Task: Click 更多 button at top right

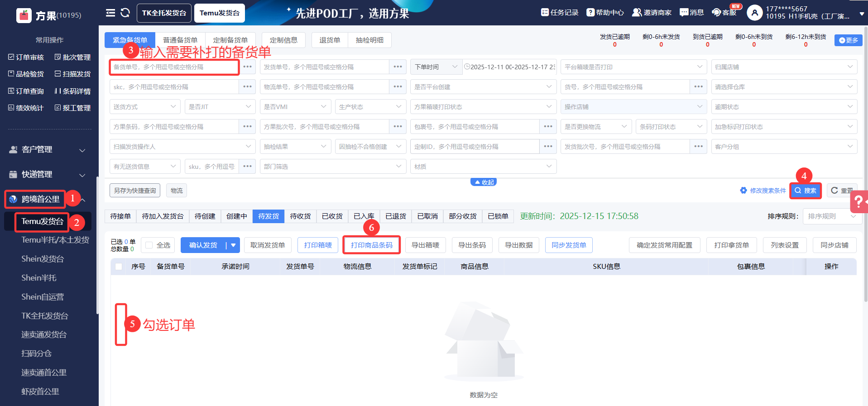Action: pos(849,40)
